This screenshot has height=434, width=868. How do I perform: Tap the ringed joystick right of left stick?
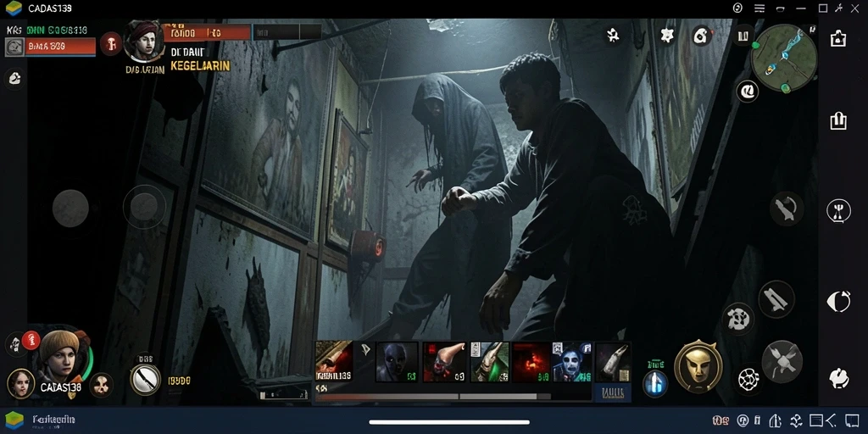pyautogui.click(x=144, y=207)
